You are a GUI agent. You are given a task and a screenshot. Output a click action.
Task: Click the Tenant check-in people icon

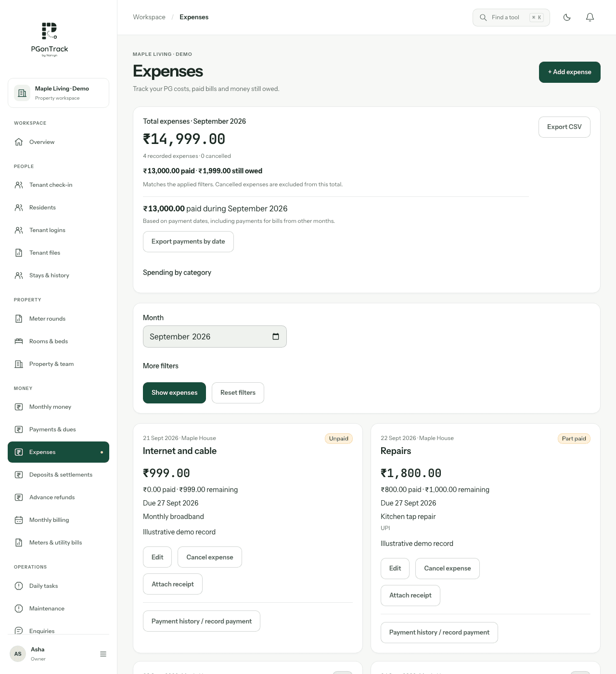tap(19, 185)
